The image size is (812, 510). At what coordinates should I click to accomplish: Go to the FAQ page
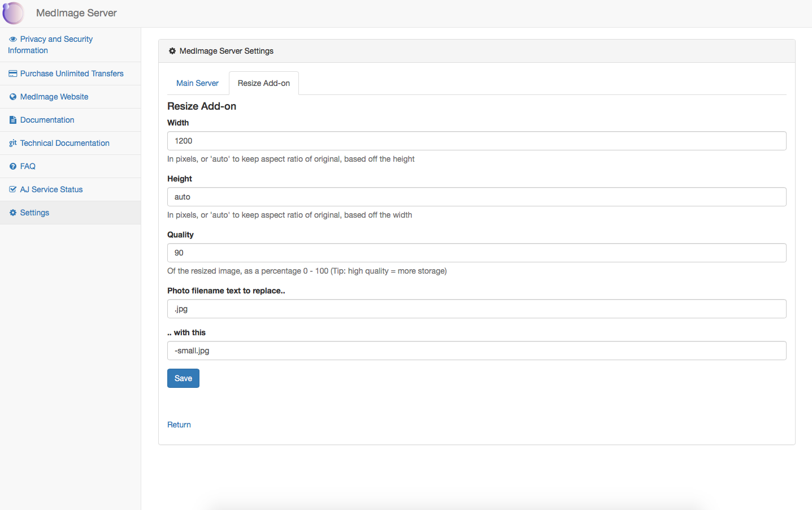pyautogui.click(x=28, y=166)
